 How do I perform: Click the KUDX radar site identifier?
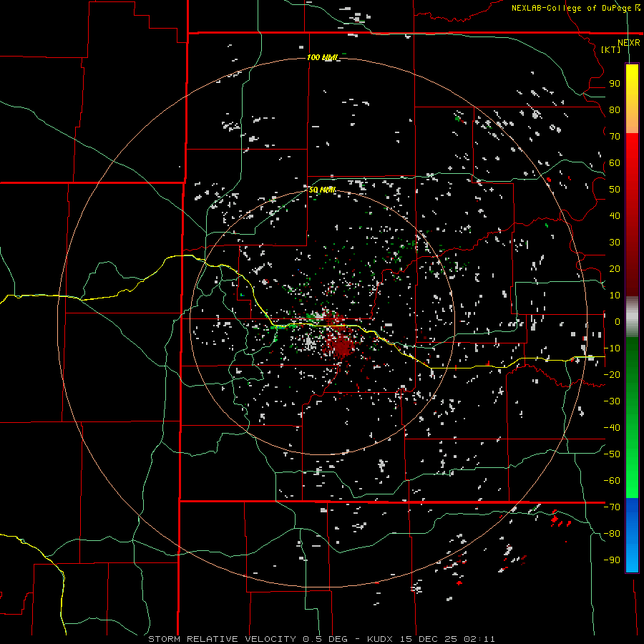click(x=380, y=639)
